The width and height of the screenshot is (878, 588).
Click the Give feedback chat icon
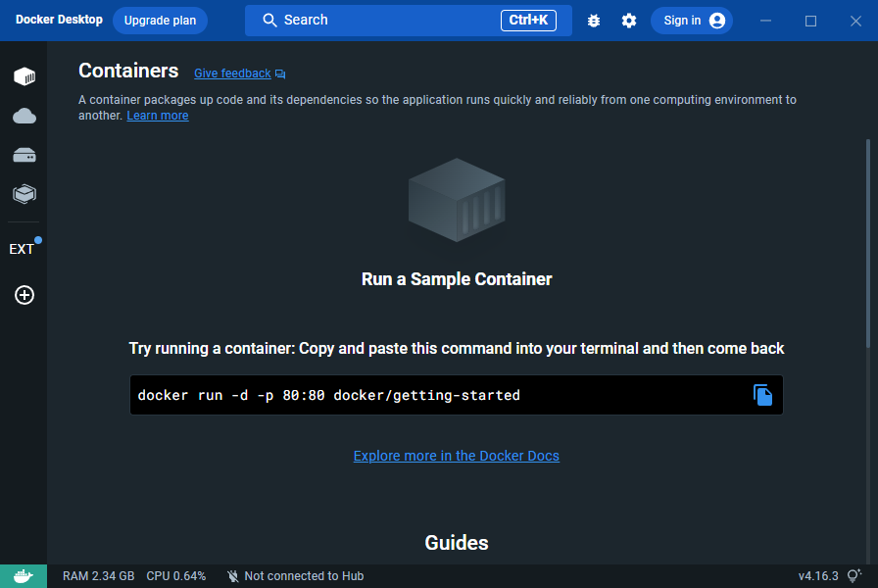point(280,73)
